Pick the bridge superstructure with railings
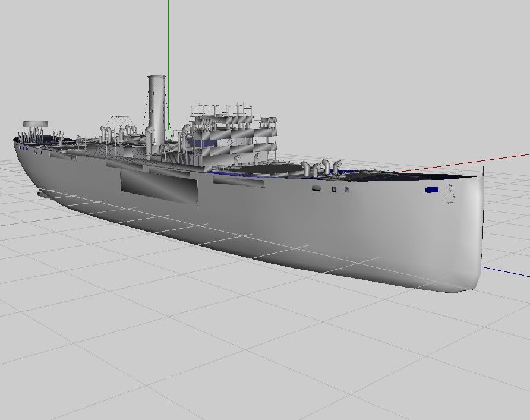Image resolution: width=530 pixels, height=420 pixels. [234, 134]
